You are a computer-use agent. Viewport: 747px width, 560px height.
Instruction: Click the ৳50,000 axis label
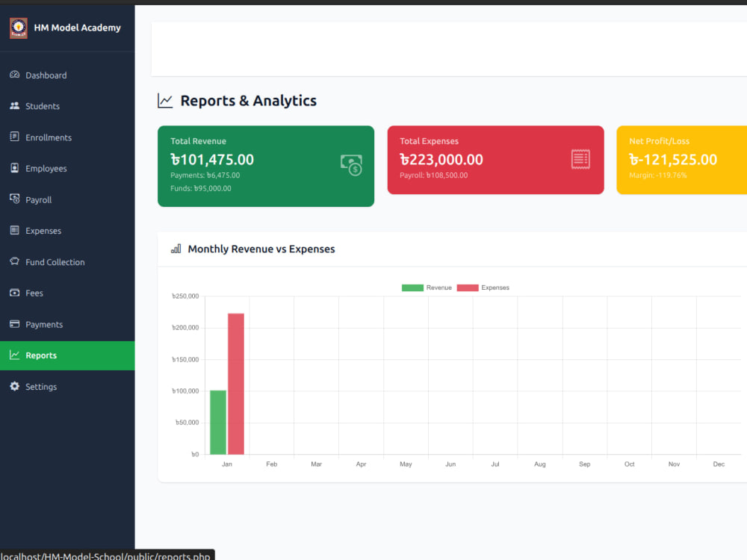click(x=187, y=423)
